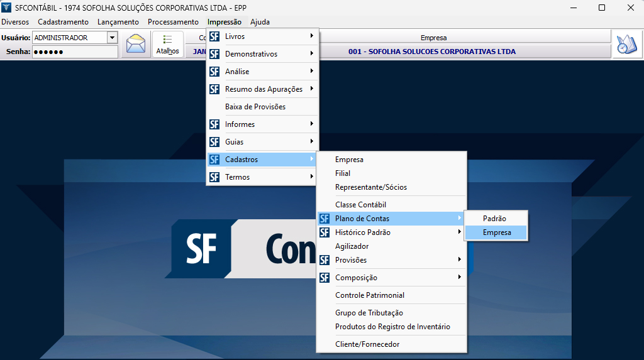Click the SF icon beside Livros
The width and height of the screenshot is (644, 360).
(214, 36)
